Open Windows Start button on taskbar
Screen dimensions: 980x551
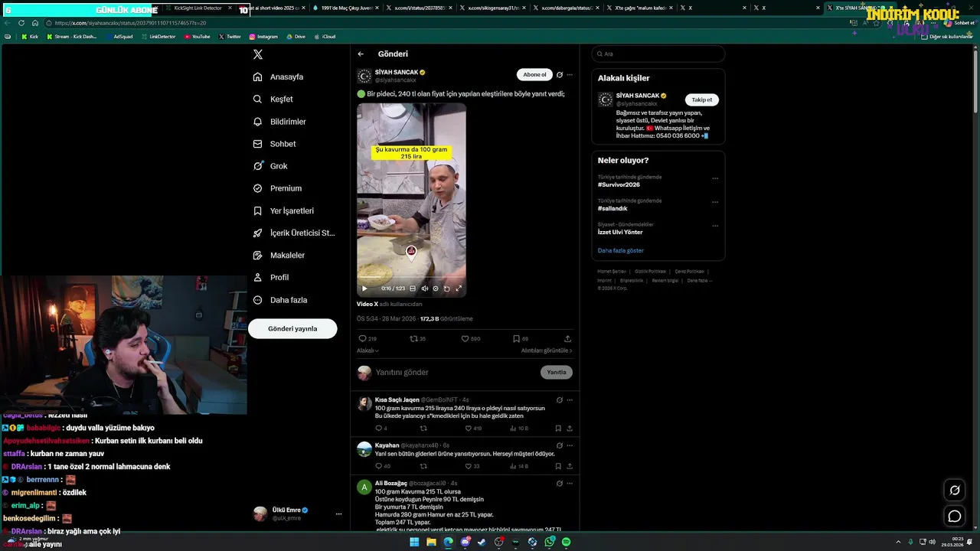[414, 542]
